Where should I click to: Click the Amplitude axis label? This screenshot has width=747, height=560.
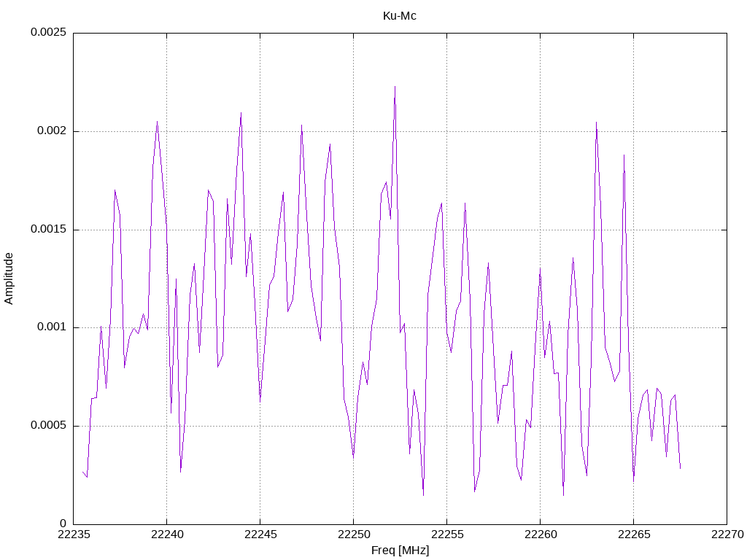click(9, 279)
